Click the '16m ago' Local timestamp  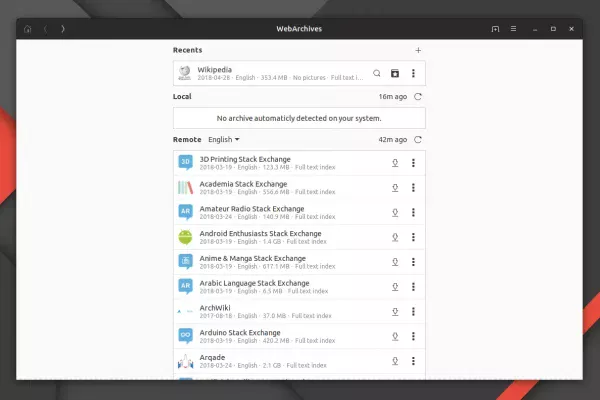pos(393,97)
